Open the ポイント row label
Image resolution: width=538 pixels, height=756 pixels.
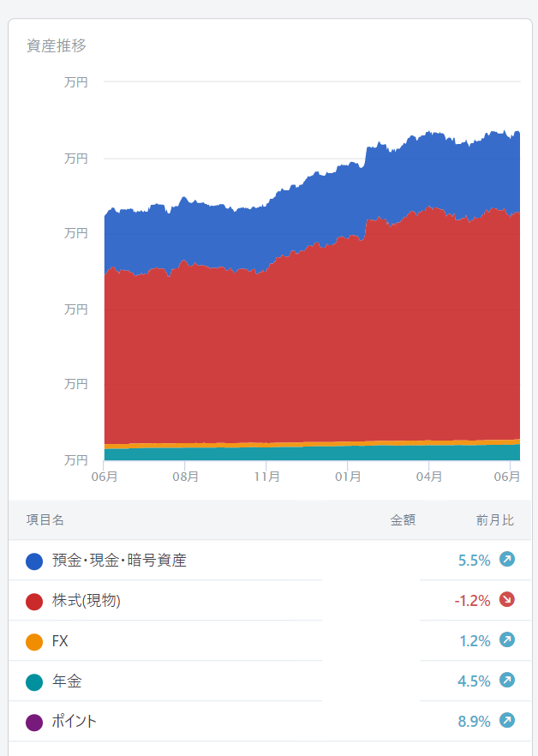tap(75, 722)
